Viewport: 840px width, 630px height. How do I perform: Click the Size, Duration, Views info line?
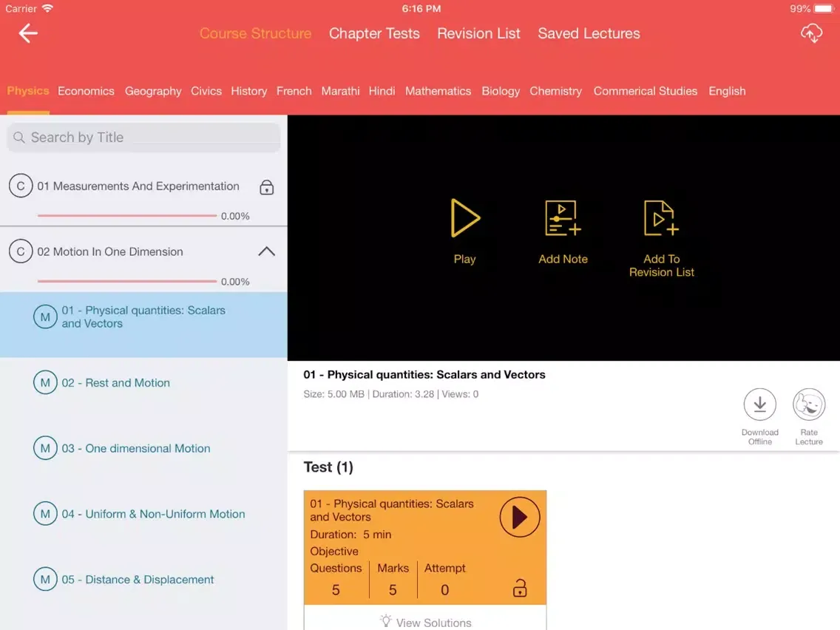(390, 393)
